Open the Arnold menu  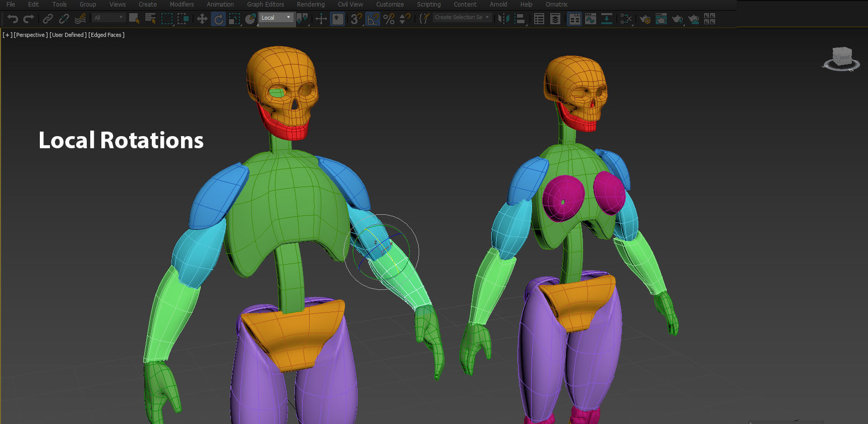click(x=498, y=4)
